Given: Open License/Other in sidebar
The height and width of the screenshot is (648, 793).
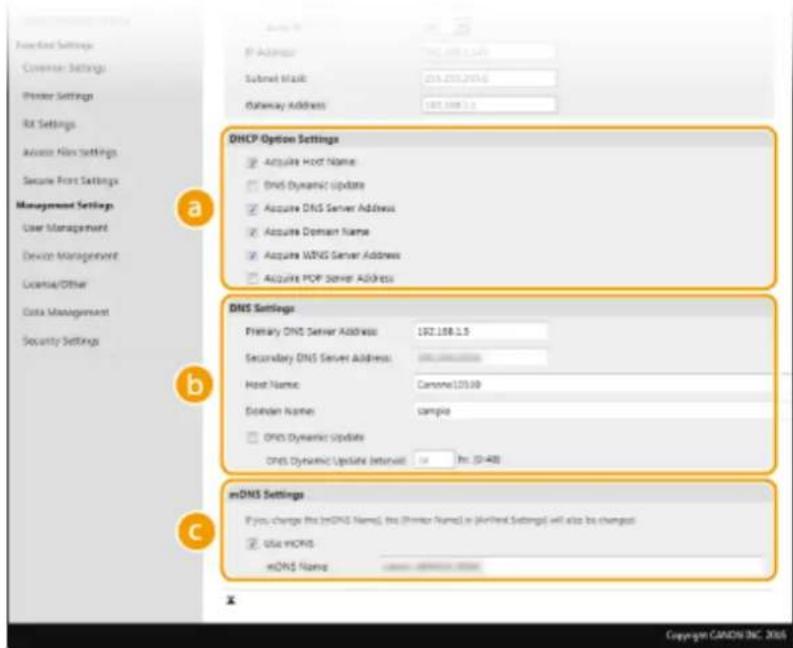Looking at the screenshot, I should pyautogui.click(x=55, y=284).
